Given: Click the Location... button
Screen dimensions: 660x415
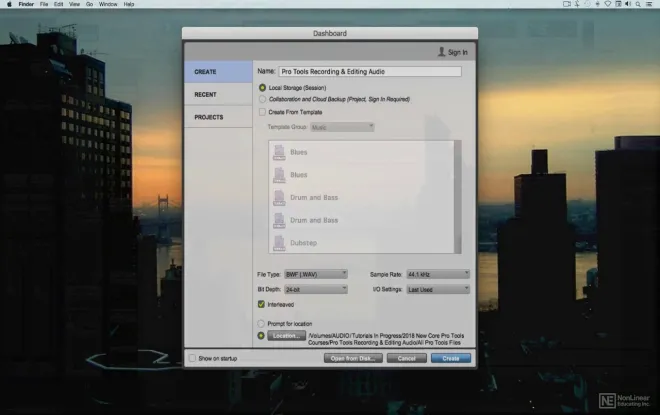Looking at the screenshot, I should tap(286, 335).
